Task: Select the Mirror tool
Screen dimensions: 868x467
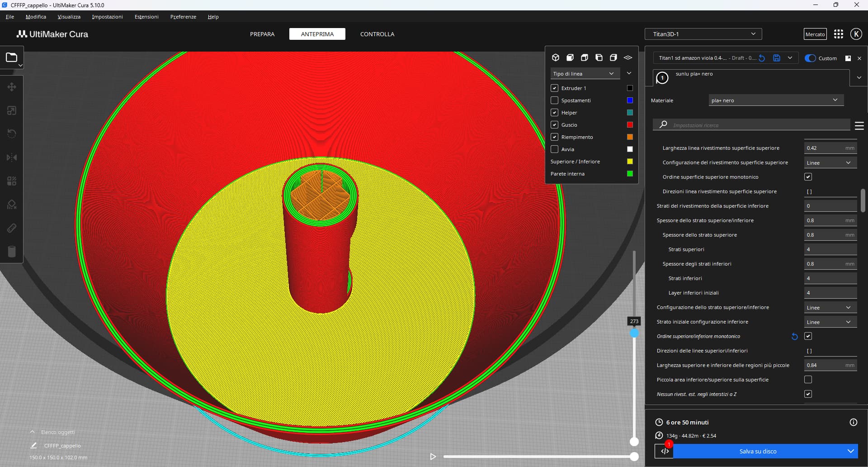Action: point(12,157)
